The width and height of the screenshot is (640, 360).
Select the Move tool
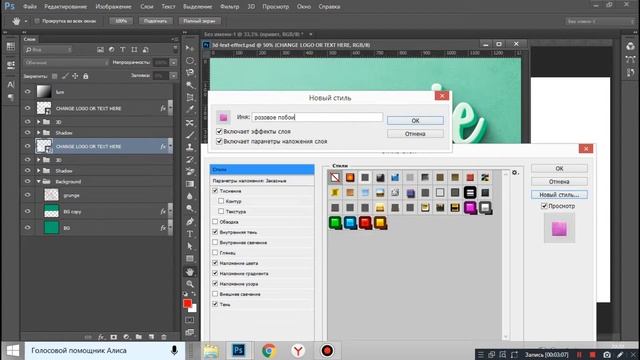pos(190,49)
